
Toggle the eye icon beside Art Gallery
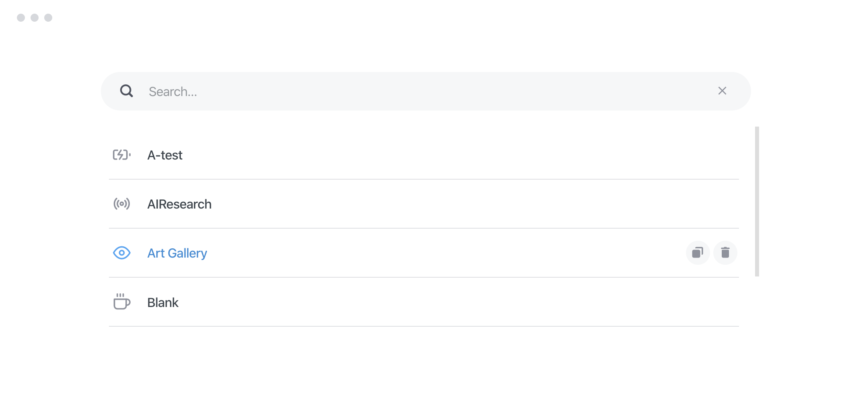point(121,253)
